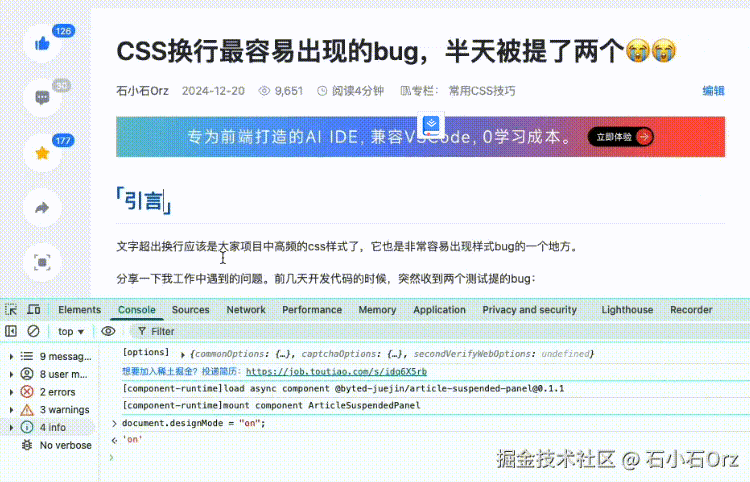750x482 pixels.
Task: Click the blue info circle icon
Action: [27, 427]
